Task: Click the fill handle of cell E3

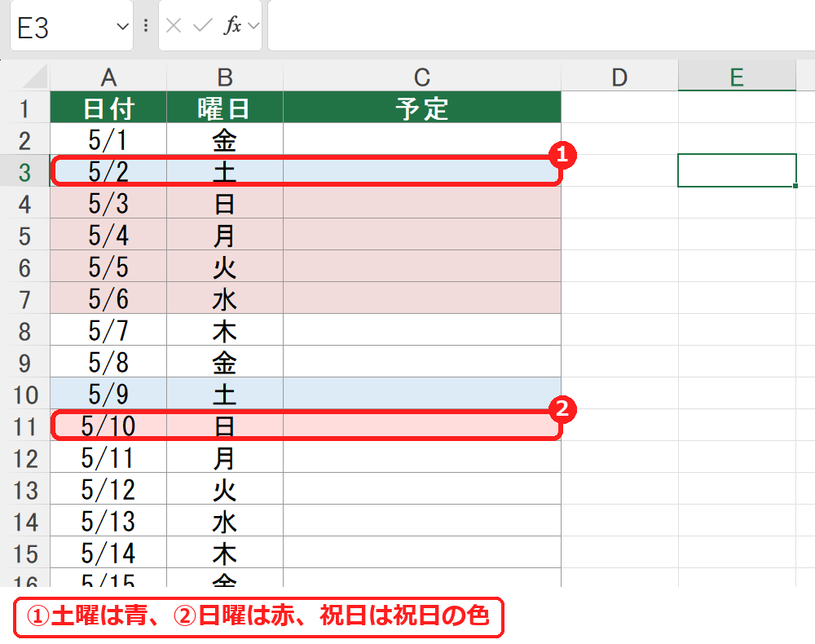Action: click(x=795, y=186)
